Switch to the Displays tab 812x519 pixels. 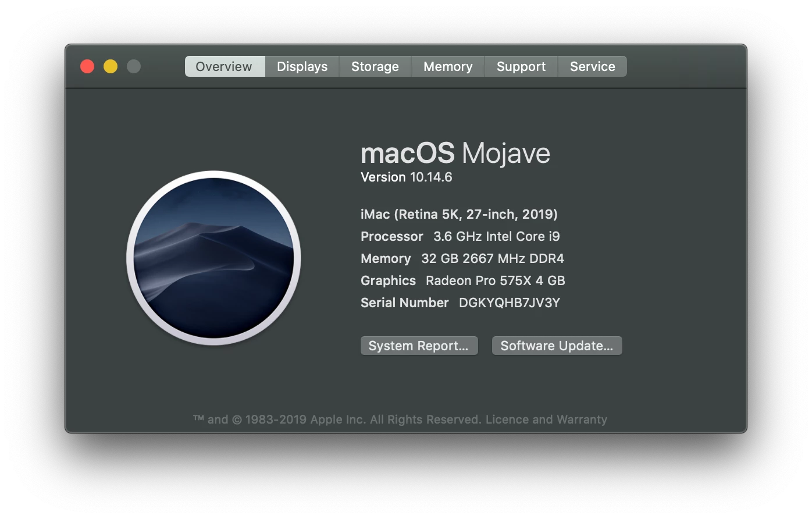click(x=302, y=66)
